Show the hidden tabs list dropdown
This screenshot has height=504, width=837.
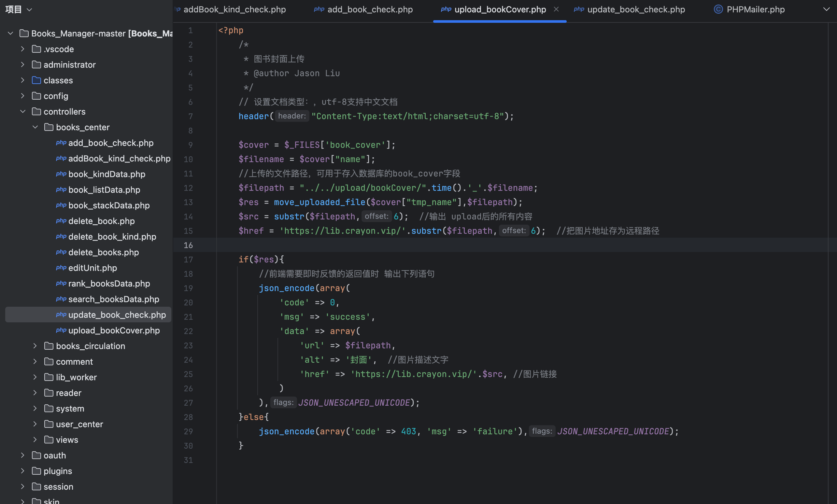[826, 9]
